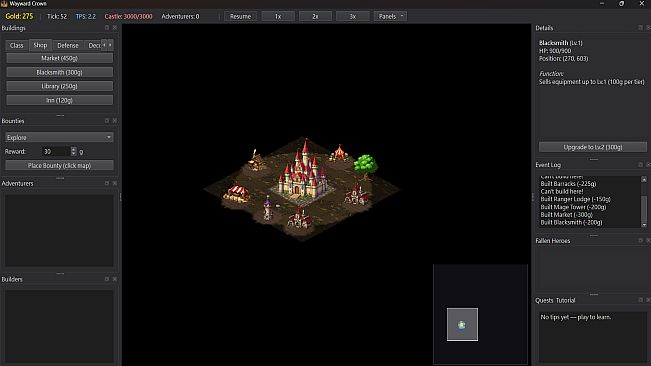Undock the Event Log panel

coord(640,165)
